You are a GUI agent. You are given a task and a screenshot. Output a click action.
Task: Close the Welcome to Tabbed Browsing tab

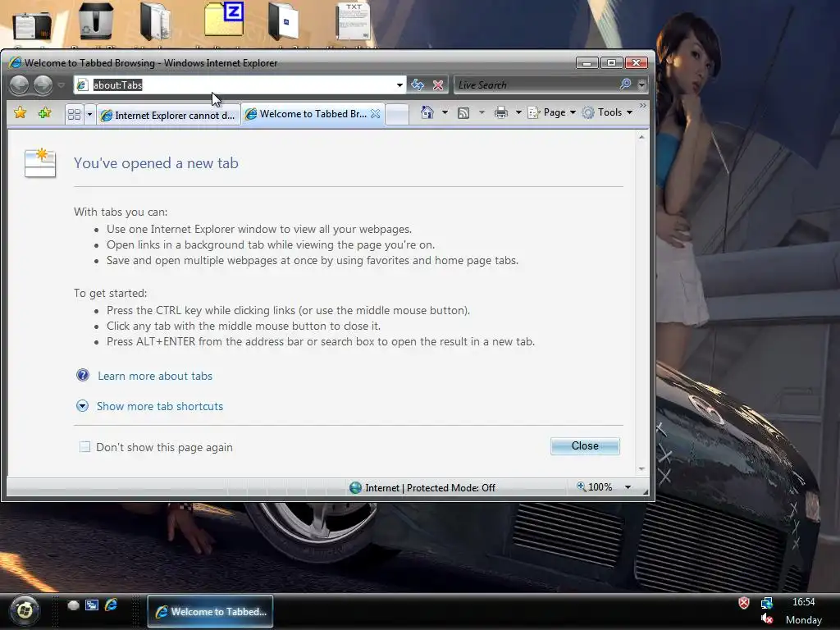(376, 113)
